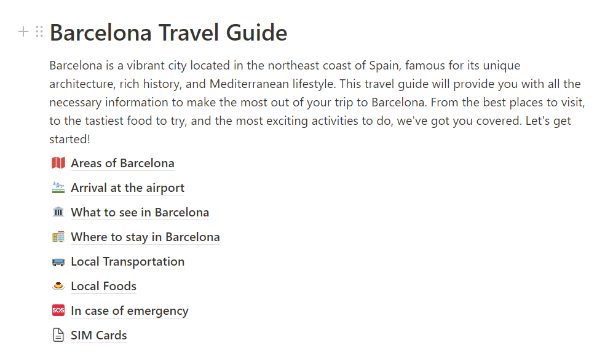Open the Arrival at the airport page

point(127,188)
